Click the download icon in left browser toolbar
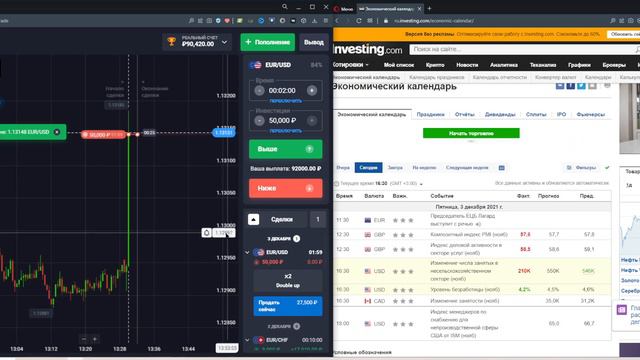Viewport: 640px width, 360px height. tap(314, 20)
